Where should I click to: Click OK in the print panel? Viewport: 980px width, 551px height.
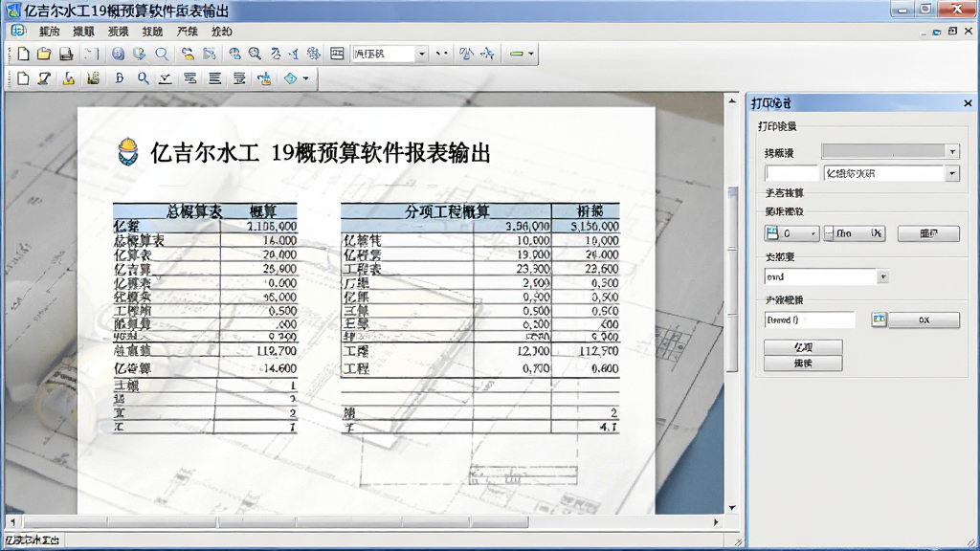coord(924,320)
